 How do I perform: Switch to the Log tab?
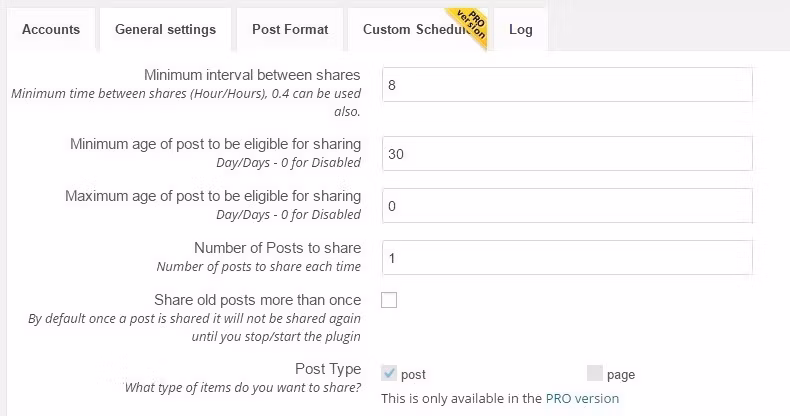pyautogui.click(x=520, y=30)
